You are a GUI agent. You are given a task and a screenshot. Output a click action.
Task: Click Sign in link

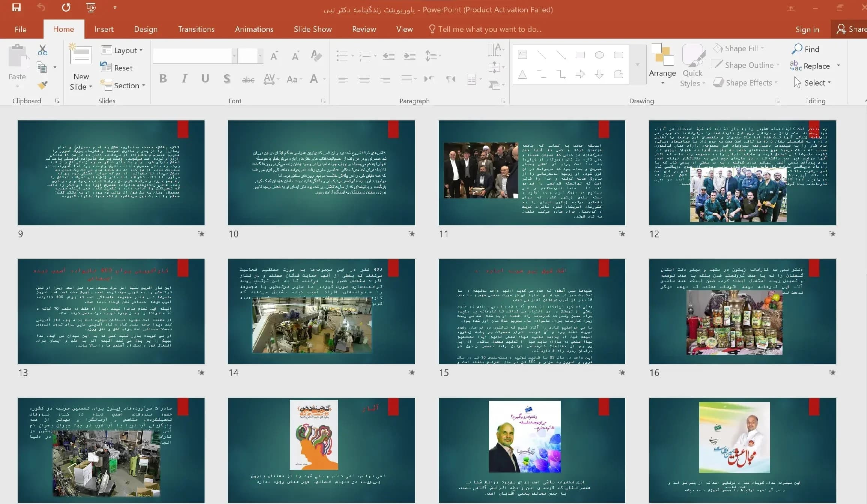(807, 30)
